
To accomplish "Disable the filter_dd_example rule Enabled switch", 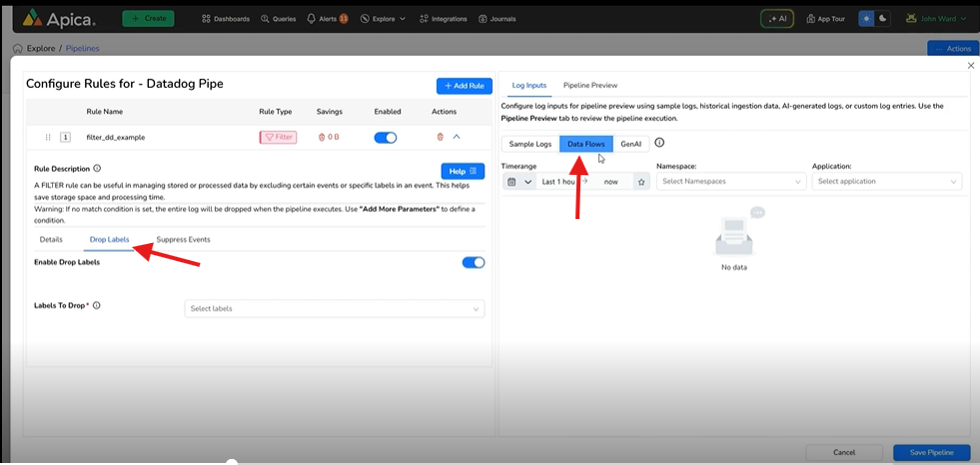I will [386, 137].
